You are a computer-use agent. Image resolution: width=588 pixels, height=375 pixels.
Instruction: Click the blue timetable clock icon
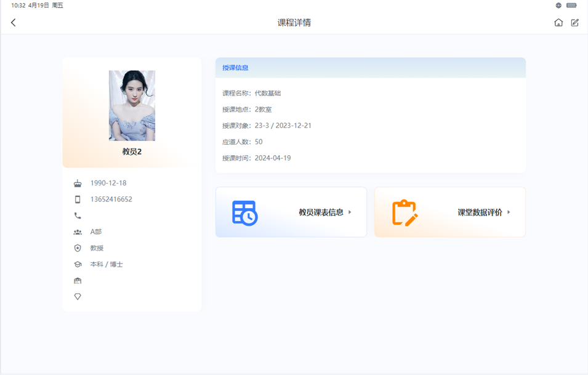[245, 213]
